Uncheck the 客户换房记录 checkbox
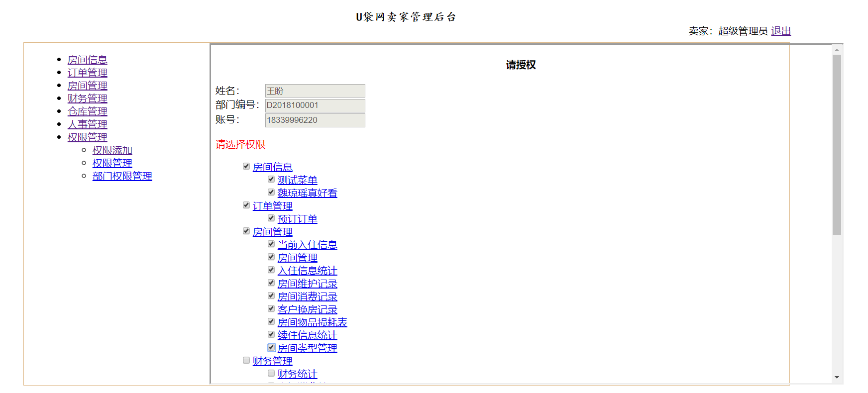 (271, 308)
